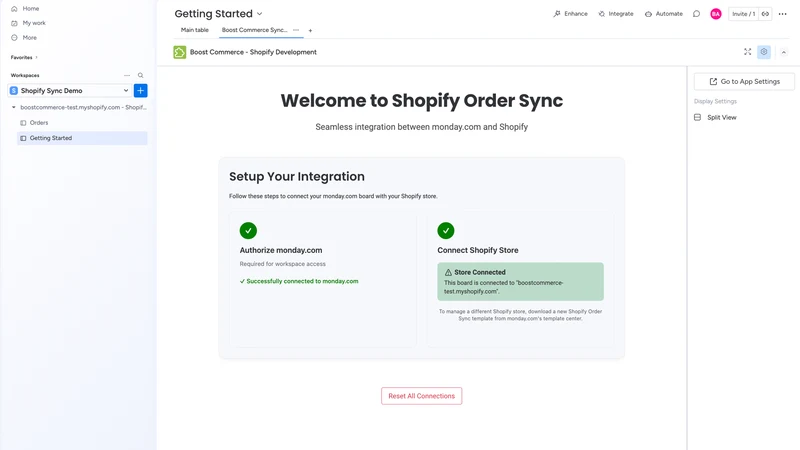Click the Store Connected warning icon

(448, 272)
